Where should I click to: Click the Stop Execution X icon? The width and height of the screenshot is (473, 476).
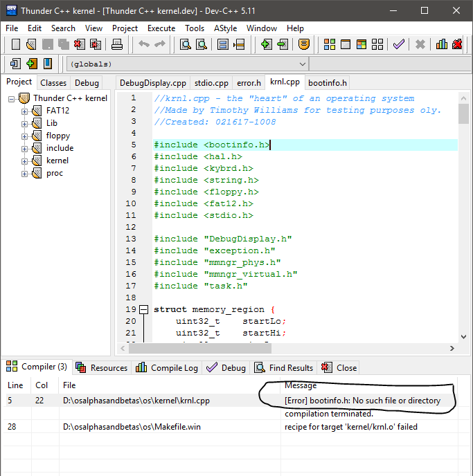coord(420,44)
